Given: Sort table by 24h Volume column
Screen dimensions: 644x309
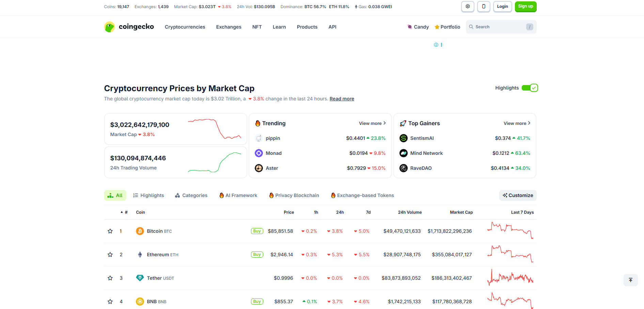Looking at the screenshot, I should point(410,212).
